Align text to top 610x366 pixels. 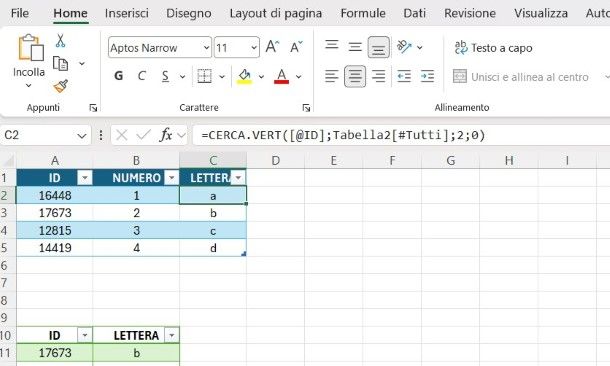pyautogui.click(x=331, y=45)
